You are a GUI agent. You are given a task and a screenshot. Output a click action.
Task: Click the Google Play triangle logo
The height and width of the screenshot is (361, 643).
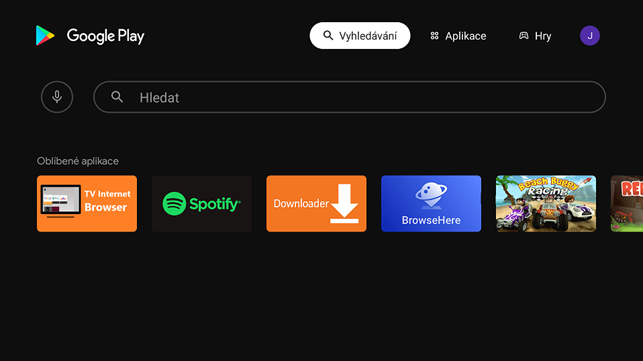[x=45, y=36]
